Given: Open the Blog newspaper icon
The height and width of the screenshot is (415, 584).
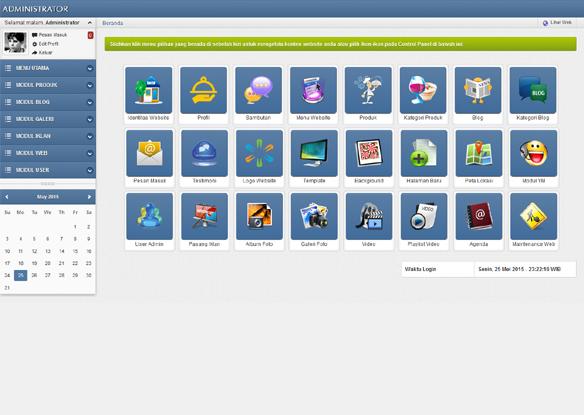Looking at the screenshot, I should [478, 91].
